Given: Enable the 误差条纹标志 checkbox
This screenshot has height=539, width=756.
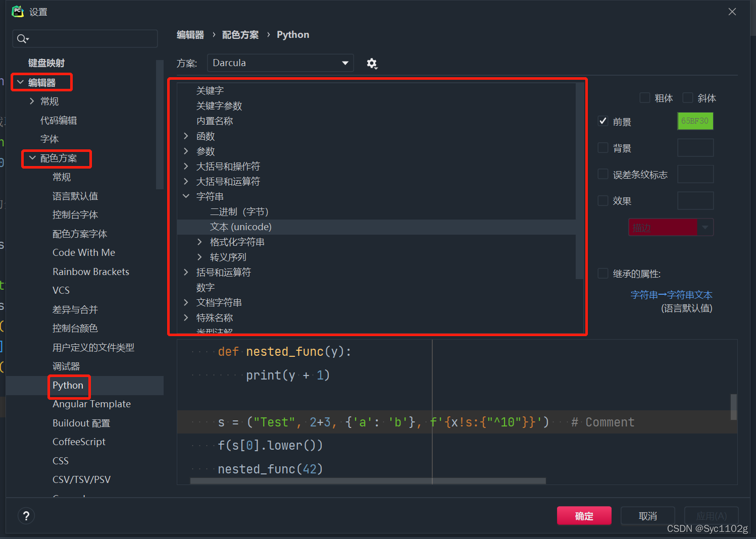Looking at the screenshot, I should tap(603, 174).
